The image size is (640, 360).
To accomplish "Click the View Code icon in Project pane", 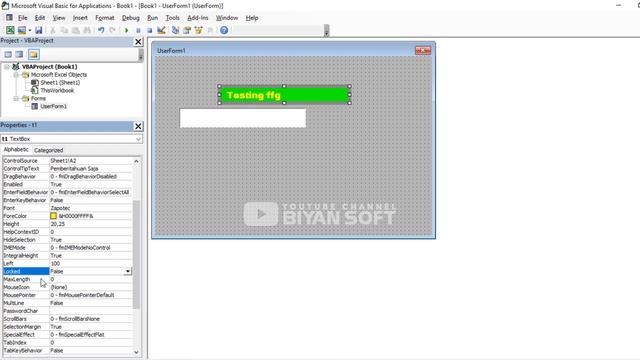I will (x=8, y=54).
